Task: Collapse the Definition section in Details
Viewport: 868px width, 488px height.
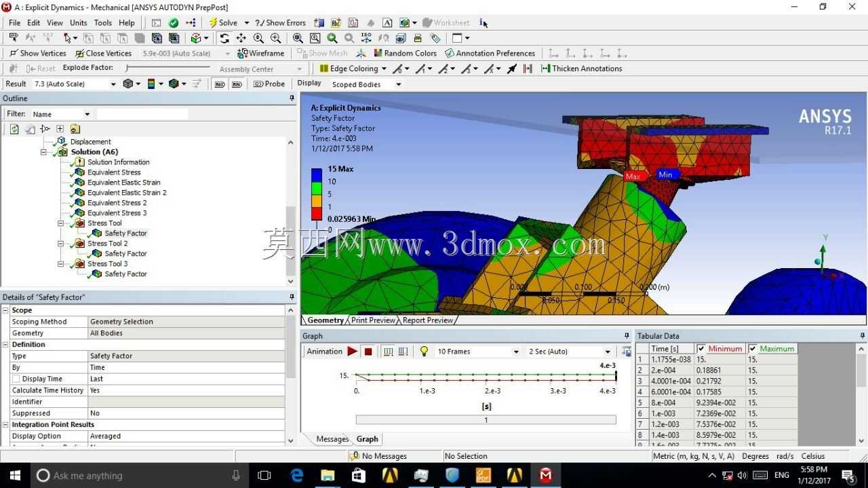Action: click(x=5, y=345)
